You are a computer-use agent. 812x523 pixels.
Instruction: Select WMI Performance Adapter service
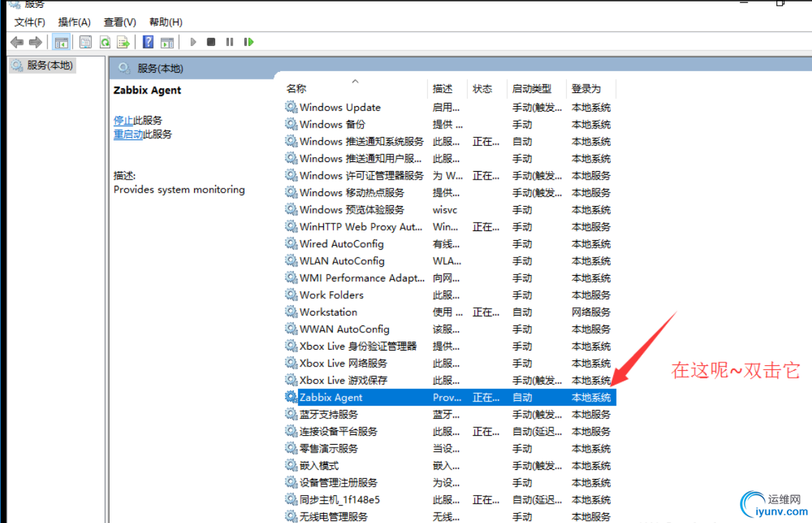tap(450, 278)
